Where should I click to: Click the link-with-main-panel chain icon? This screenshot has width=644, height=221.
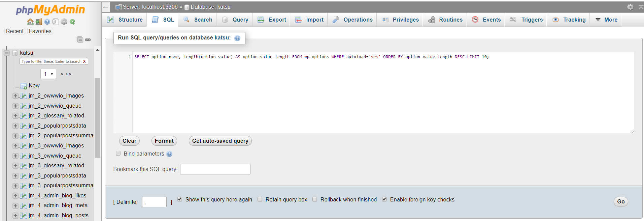88,40
